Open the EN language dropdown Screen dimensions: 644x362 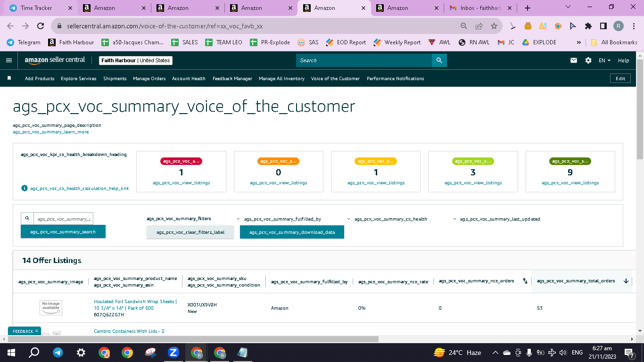pyautogui.click(x=604, y=60)
